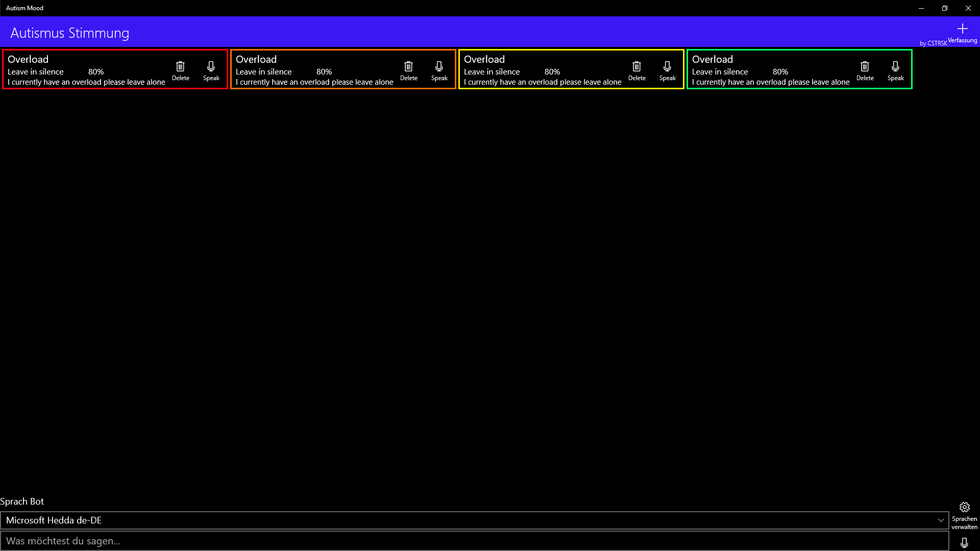
Task: Click the Autismus Stimmung header title
Action: tap(70, 33)
